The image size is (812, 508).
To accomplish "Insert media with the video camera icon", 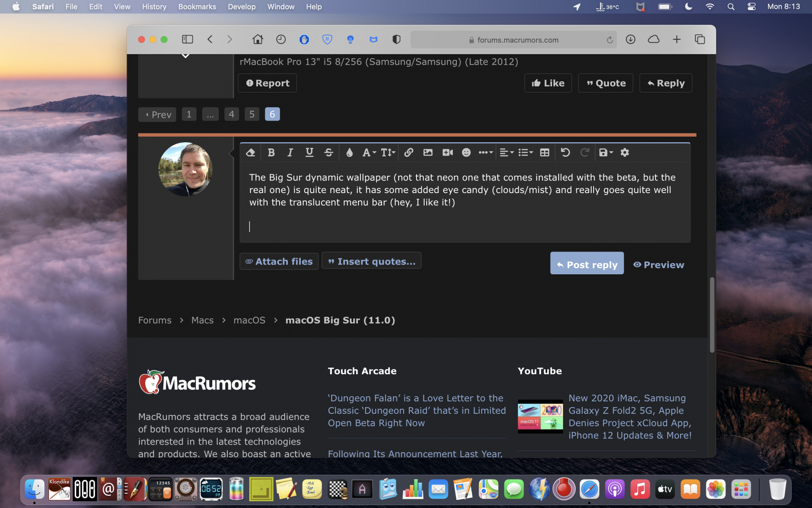I will coord(447,152).
